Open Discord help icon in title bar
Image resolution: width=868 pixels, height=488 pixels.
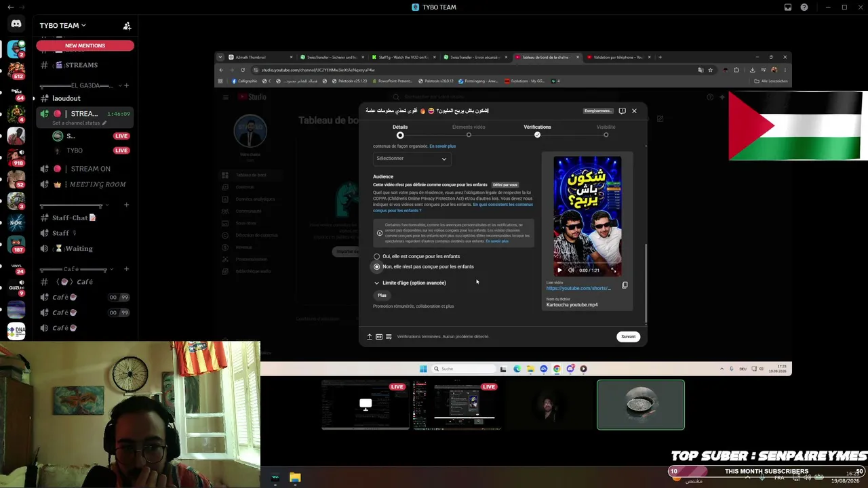(x=804, y=7)
